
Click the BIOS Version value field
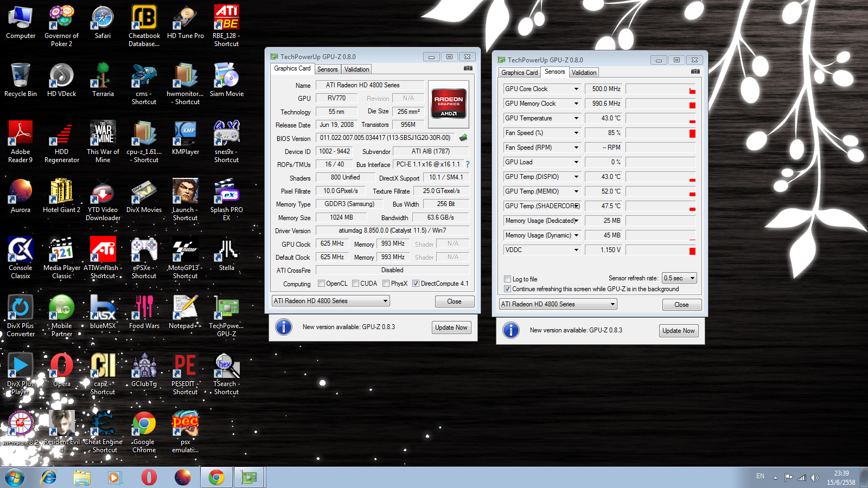coord(386,138)
